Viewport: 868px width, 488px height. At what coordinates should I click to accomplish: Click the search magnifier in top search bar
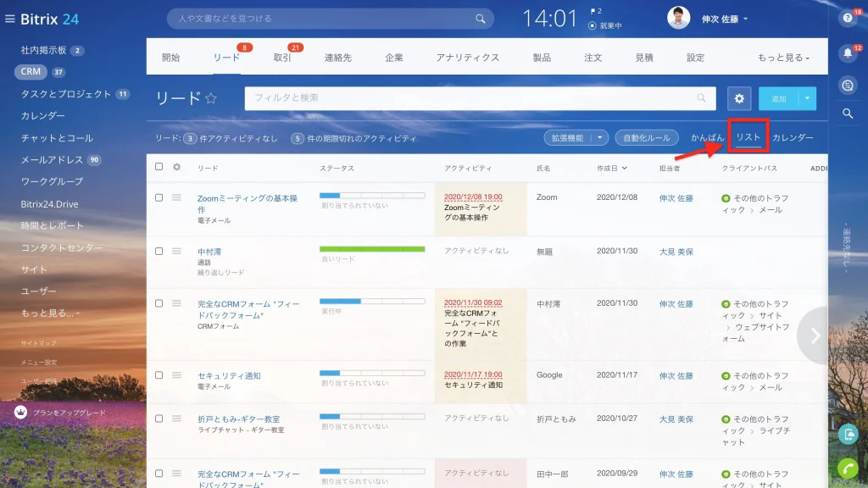pyautogui.click(x=480, y=19)
